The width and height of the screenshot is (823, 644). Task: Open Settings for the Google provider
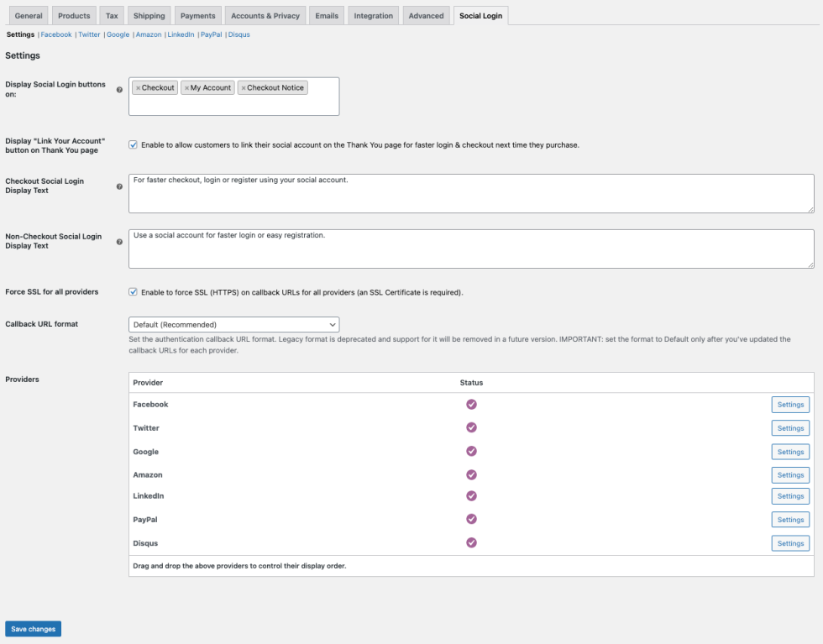coord(790,452)
